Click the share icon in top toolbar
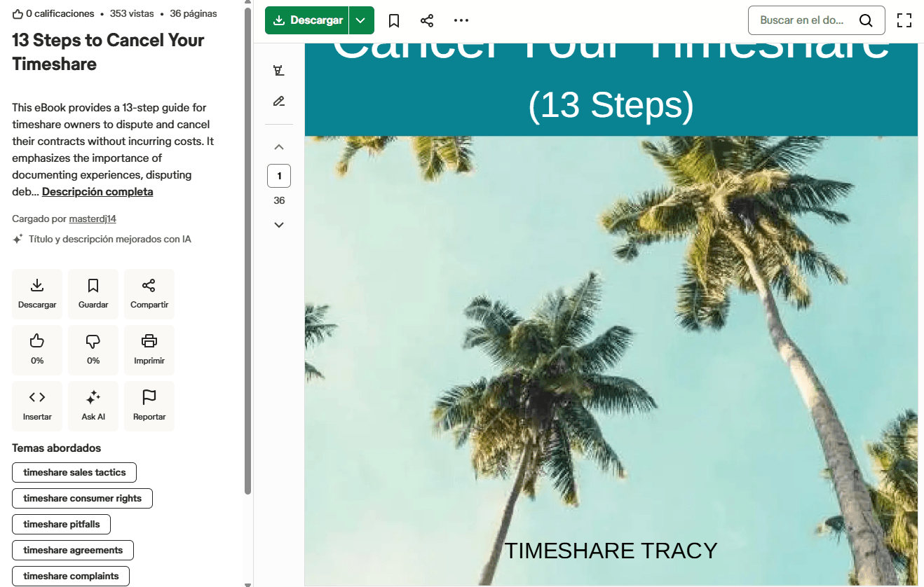The height and width of the screenshot is (587, 924). coord(427,20)
